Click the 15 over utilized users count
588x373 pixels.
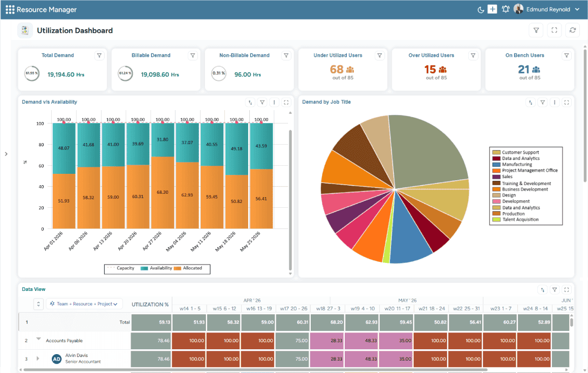click(x=430, y=70)
